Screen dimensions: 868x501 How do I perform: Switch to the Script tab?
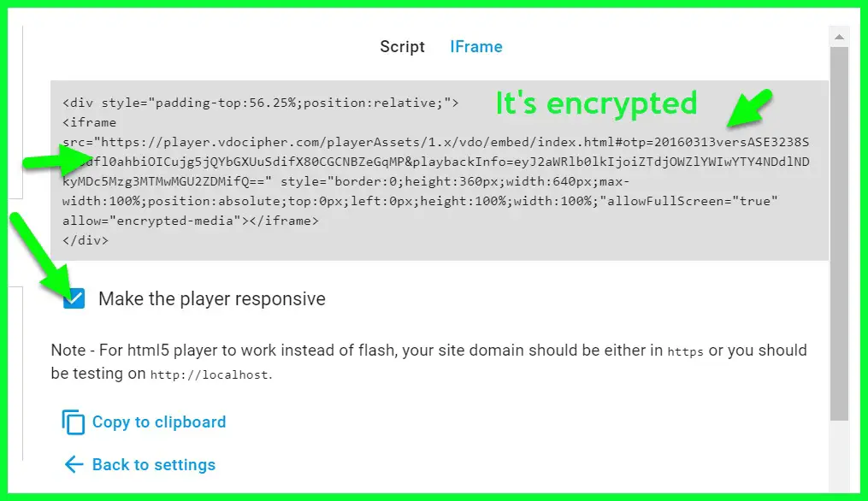[402, 47]
